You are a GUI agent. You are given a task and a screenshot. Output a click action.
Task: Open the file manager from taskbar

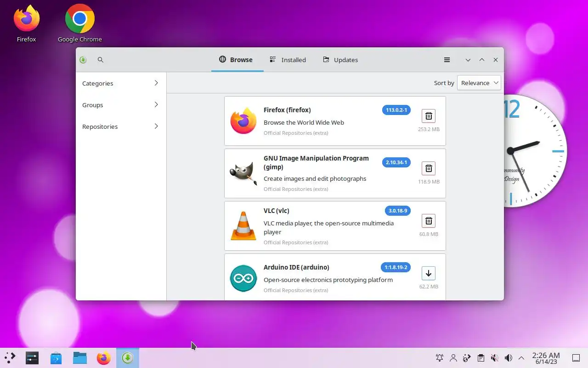click(80, 358)
